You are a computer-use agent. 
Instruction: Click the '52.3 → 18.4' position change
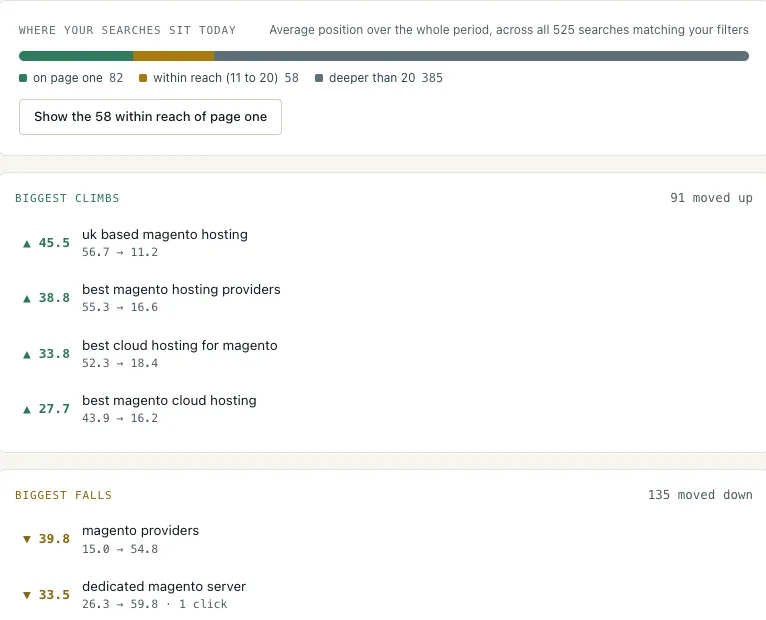pyautogui.click(x=120, y=363)
